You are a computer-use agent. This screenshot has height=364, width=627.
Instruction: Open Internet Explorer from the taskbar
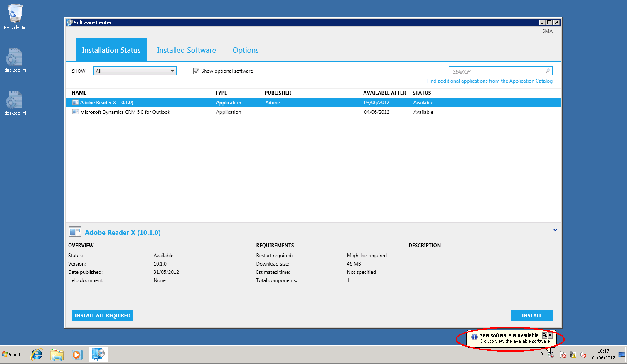[37, 354]
